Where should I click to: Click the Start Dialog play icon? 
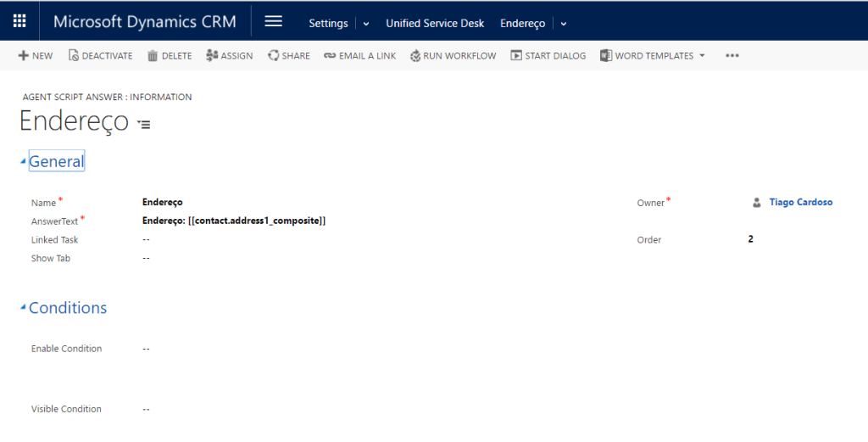[516, 56]
